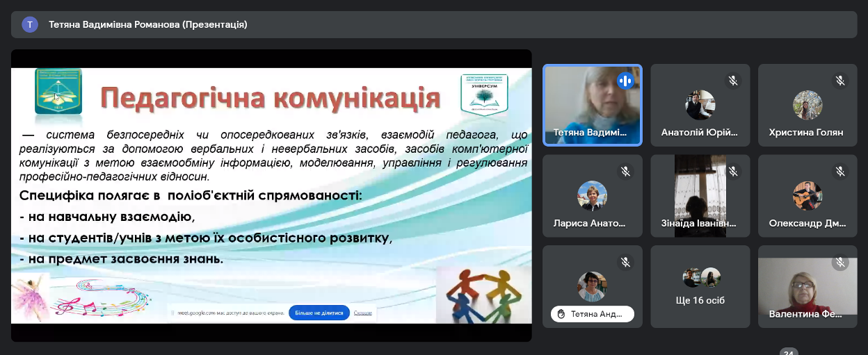
Task: Click the colorful music notes graphic
Action: [x=104, y=297]
